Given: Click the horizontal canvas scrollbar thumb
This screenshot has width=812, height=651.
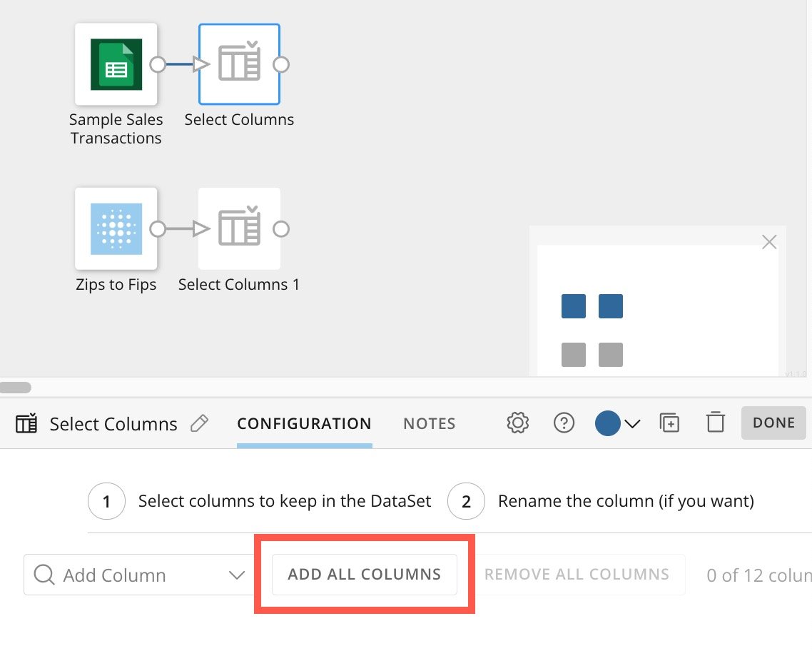Looking at the screenshot, I should click(x=16, y=388).
